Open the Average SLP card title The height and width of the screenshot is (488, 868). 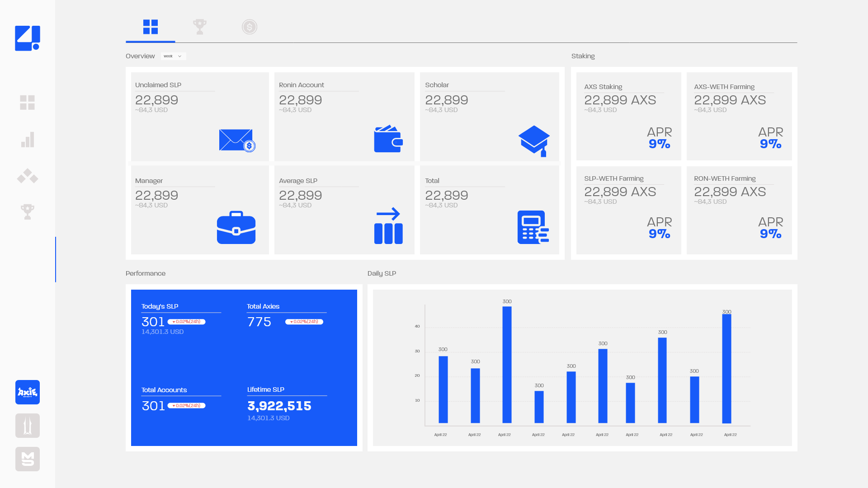point(298,181)
